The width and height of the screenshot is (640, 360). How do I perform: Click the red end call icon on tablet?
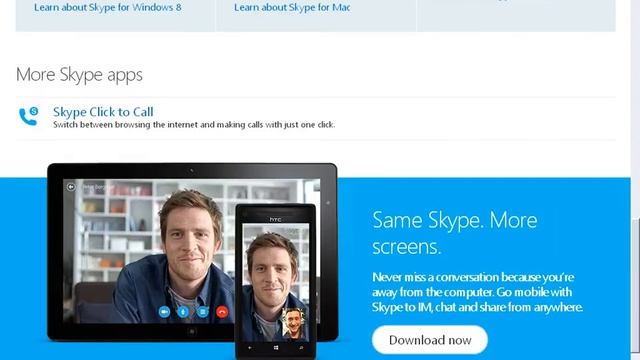(222, 312)
